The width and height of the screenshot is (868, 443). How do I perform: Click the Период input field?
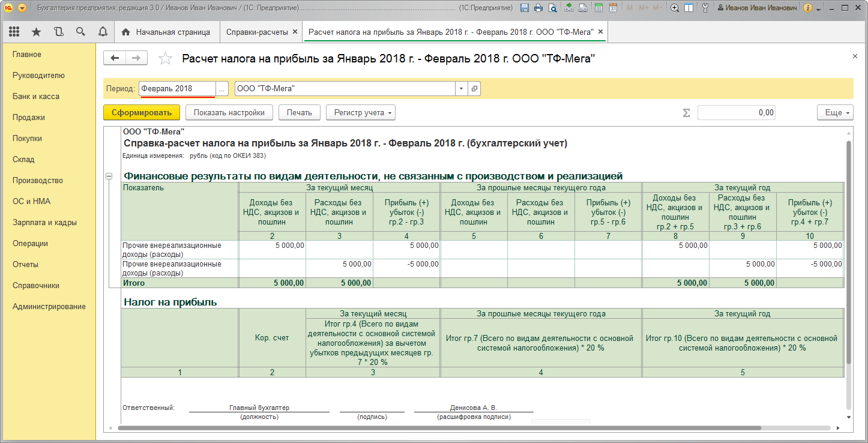177,89
